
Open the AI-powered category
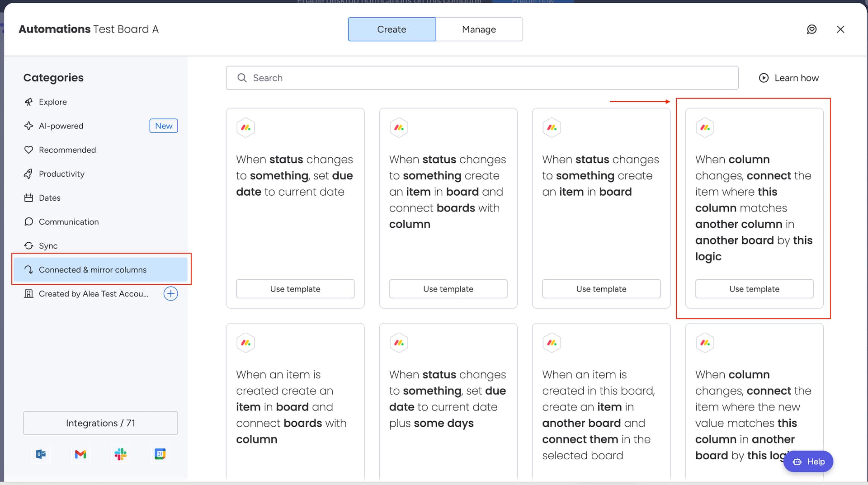coord(61,126)
